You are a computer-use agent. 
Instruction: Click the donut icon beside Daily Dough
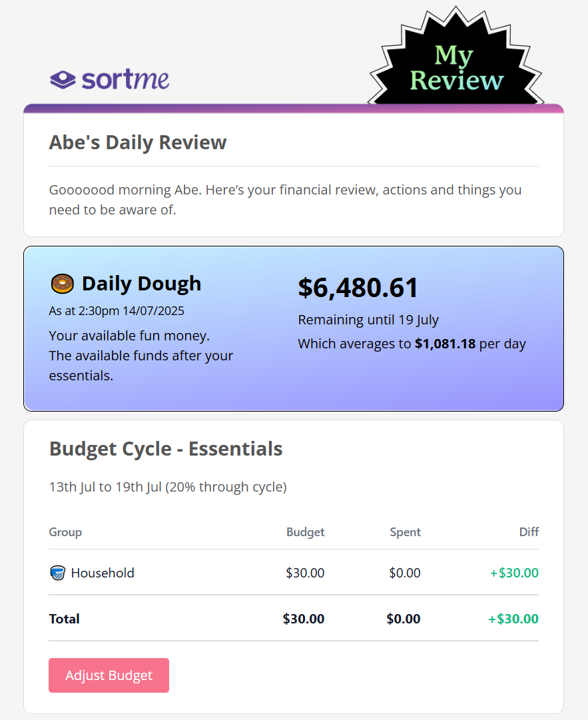63,284
